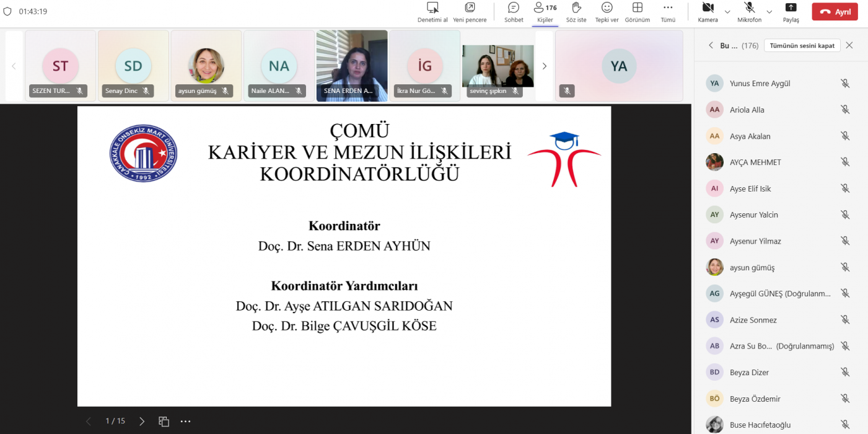
Task: Click mic-off icon beside AYÇA MEHMET
Action: [844, 162]
